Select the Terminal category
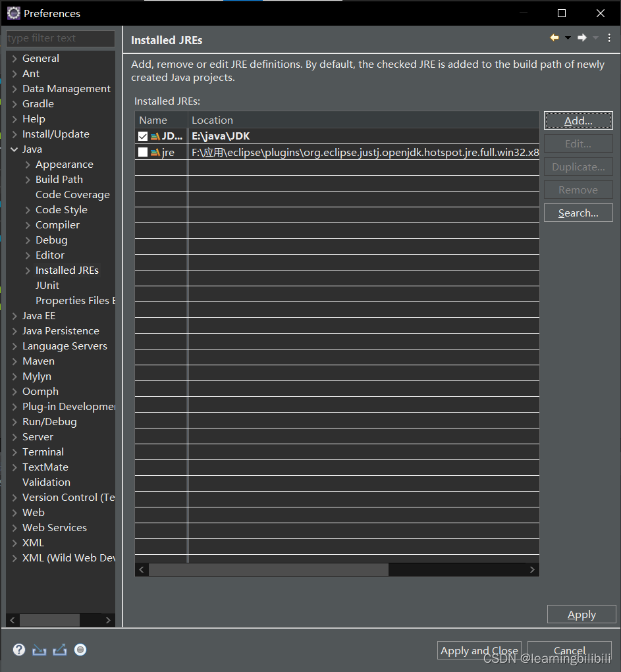The width and height of the screenshot is (621, 672). (x=43, y=452)
